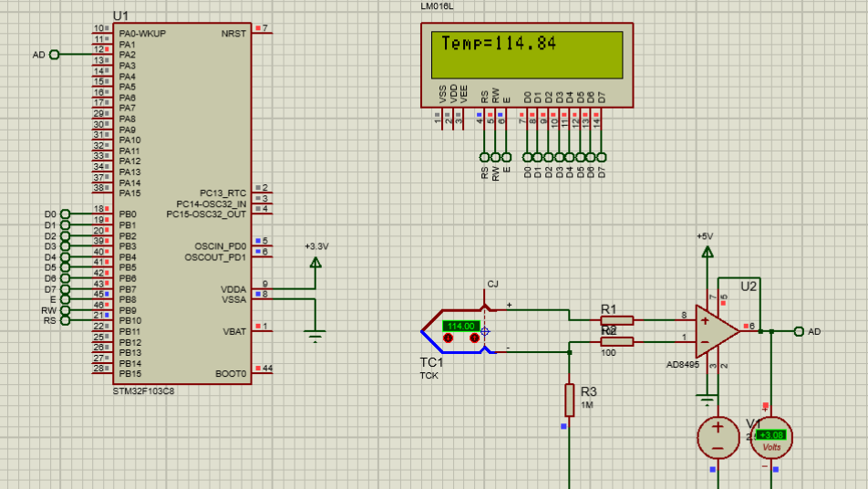The image size is (868, 489).
Task: Click the AD8495 part name label
Action: (x=683, y=364)
